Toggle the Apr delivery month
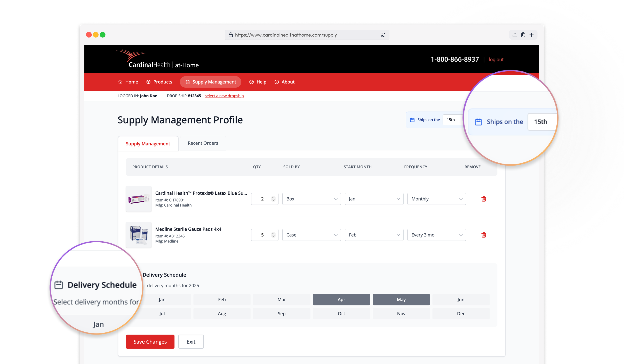 coord(341,299)
